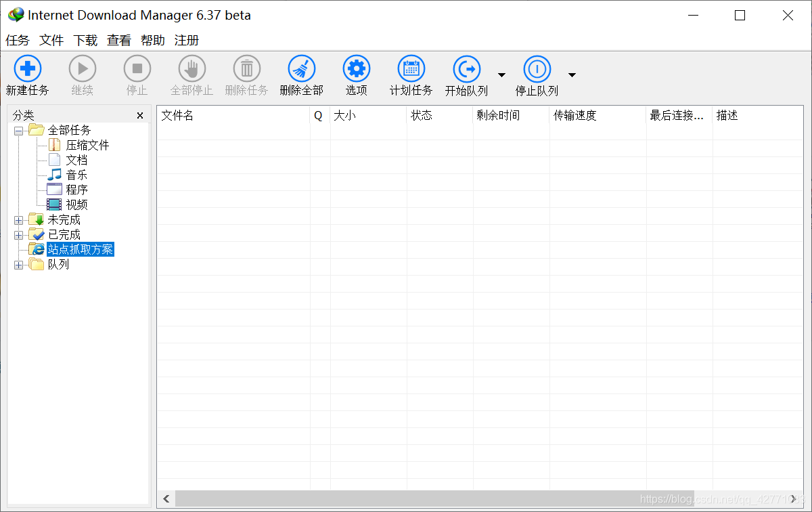Screen dimensions: 812x512
Task: Select 文档 category label
Action: point(76,160)
